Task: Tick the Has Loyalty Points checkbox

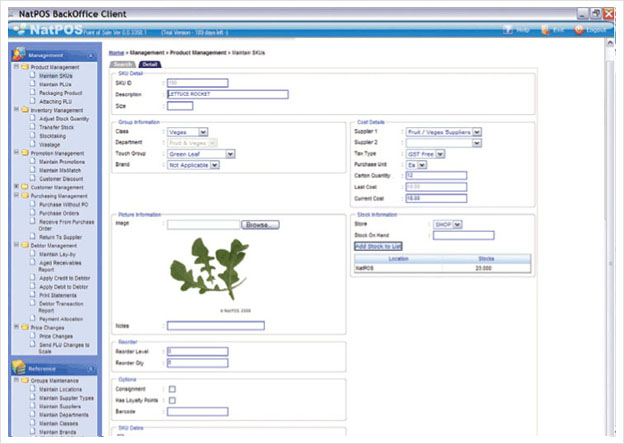Action: click(172, 400)
